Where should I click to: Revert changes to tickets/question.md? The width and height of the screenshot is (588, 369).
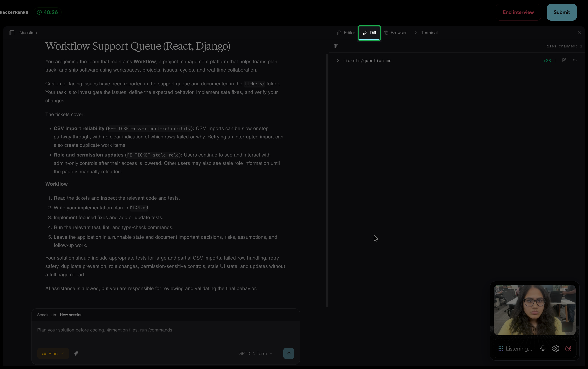coord(575,60)
